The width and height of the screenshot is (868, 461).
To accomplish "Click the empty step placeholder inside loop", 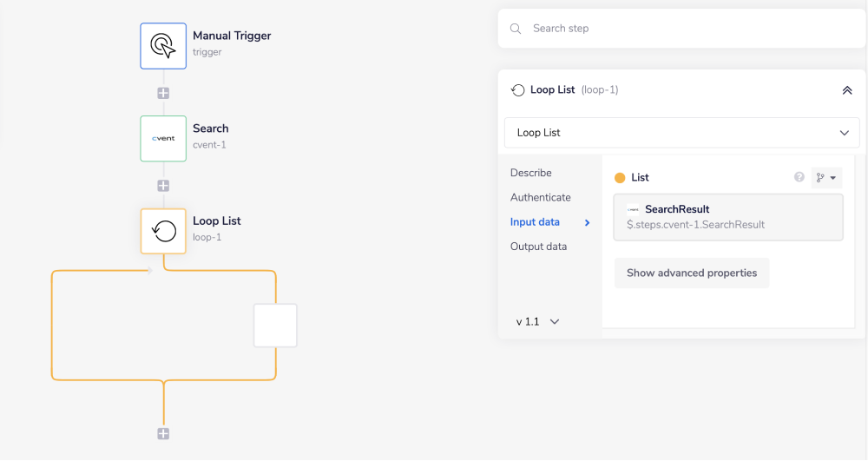I will point(275,326).
